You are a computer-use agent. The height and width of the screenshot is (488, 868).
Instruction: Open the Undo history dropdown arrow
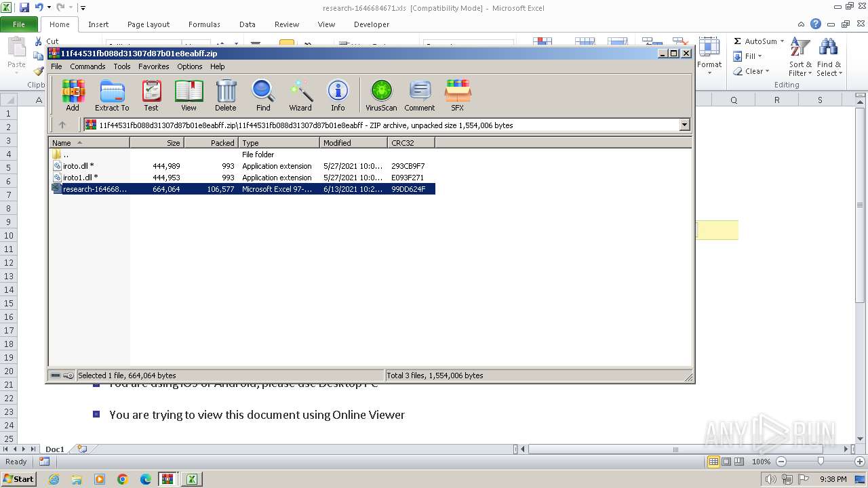(x=49, y=7)
